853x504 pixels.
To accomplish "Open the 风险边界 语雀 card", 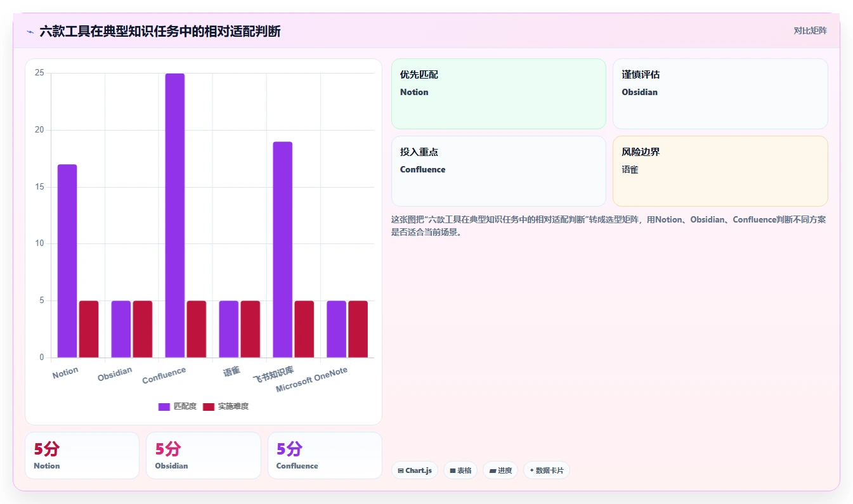I will pyautogui.click(x=720, y=171).
